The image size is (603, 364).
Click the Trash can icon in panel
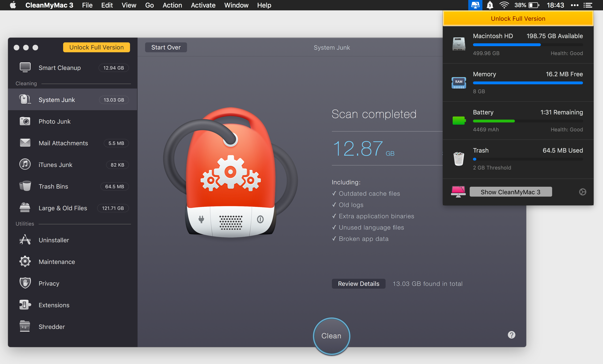(x=459, y=158)
